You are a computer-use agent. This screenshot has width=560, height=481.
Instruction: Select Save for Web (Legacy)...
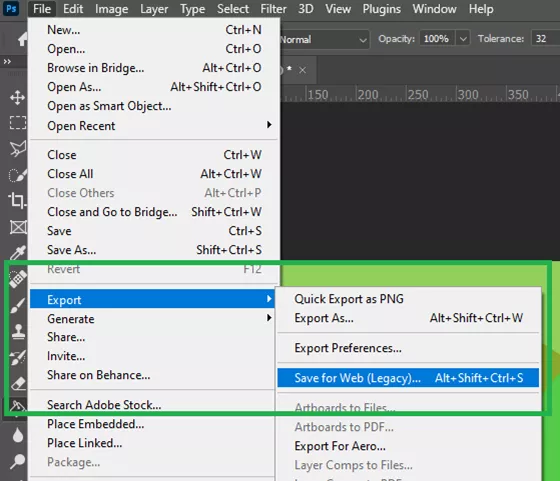(x=408, y=378)
